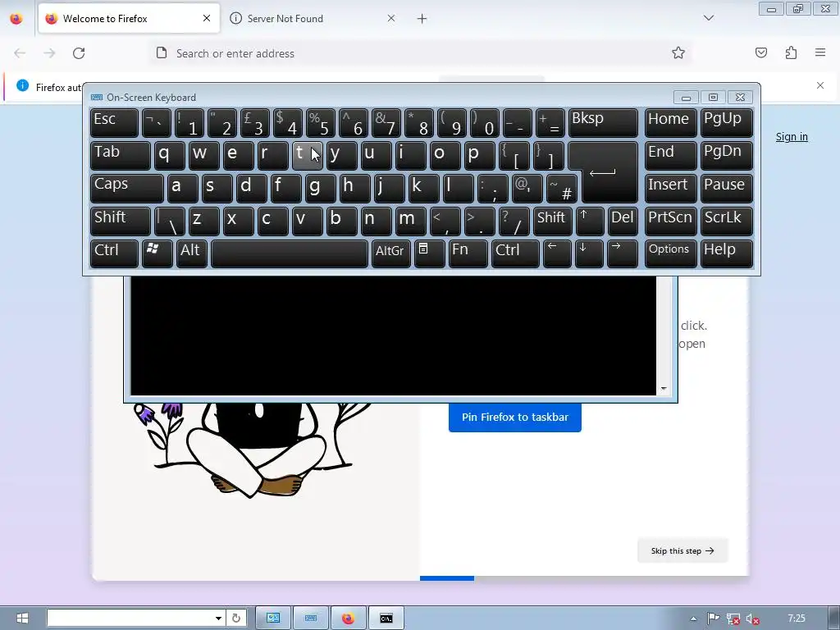
Task: Toggle the Alt key
Action: click(192, 253)
